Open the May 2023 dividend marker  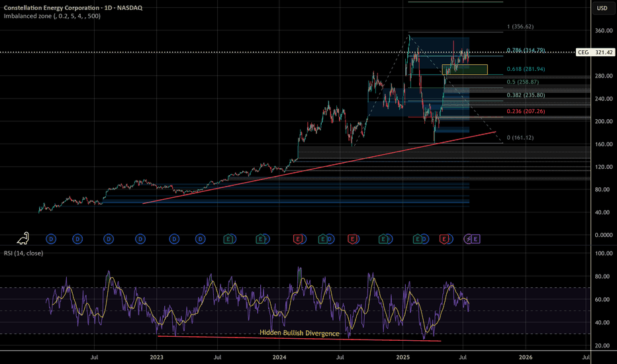pos(201,239)
